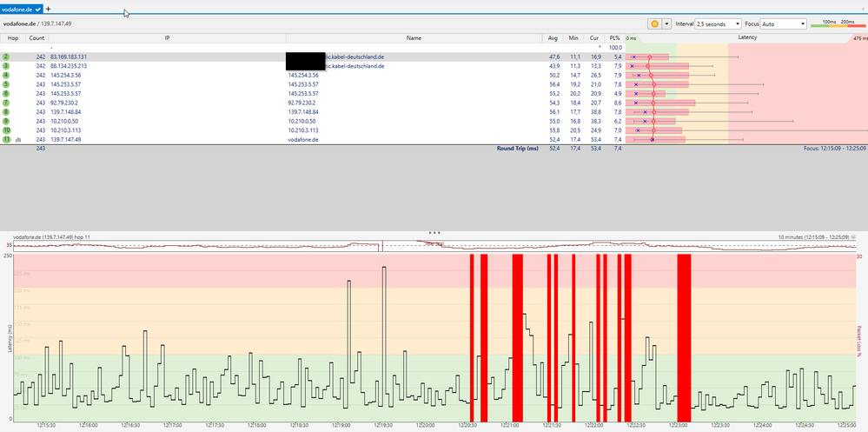
Task: Click the Name column header
Action: [x=414, y=38]
